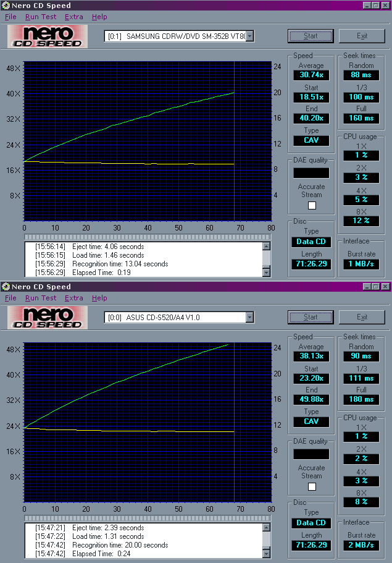Image resolution: width=392 pixels, height=563 pixels.
Task: Click start speed value 23.20x
Action: 311,378
